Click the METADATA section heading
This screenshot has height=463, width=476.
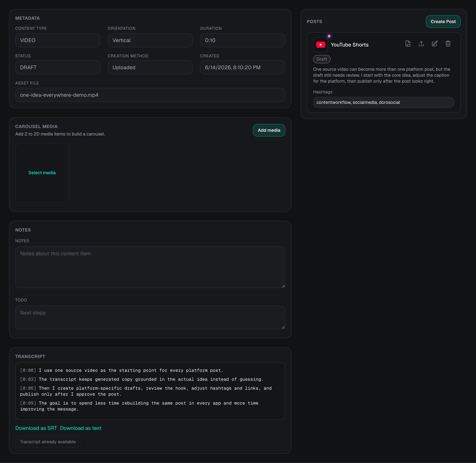click(28, 18)
